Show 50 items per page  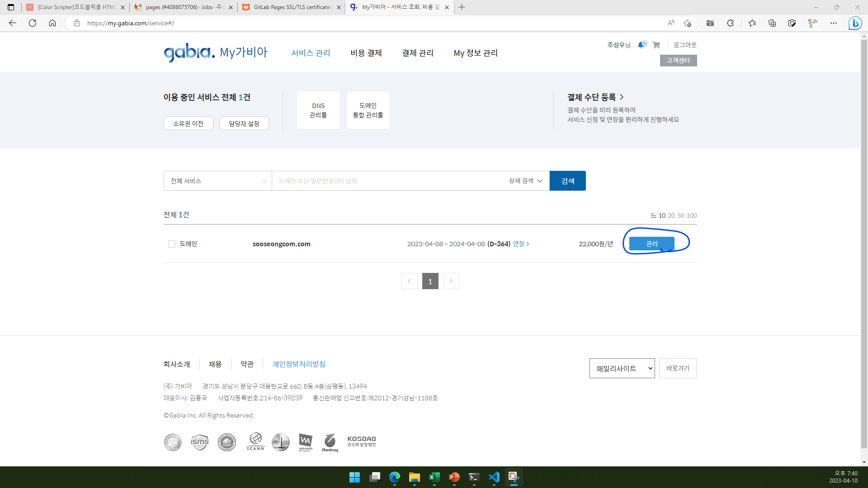point(681,216)
